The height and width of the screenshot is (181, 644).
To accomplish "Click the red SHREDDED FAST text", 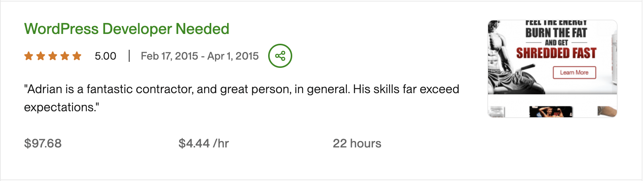I will coord(556,53).
